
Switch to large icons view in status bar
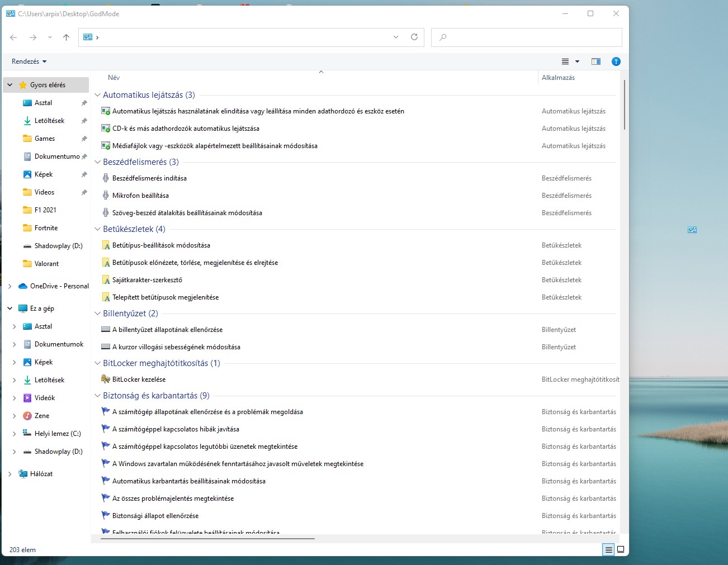621,549
